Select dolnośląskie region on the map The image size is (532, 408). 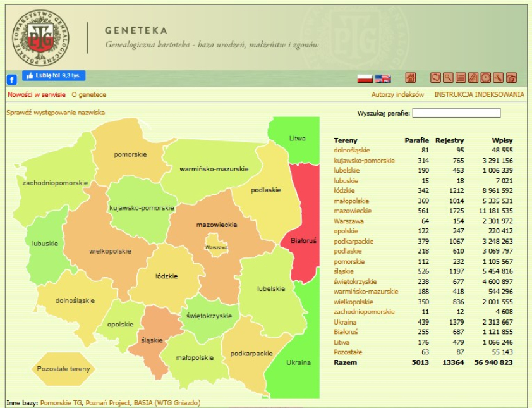coord(75,300)
